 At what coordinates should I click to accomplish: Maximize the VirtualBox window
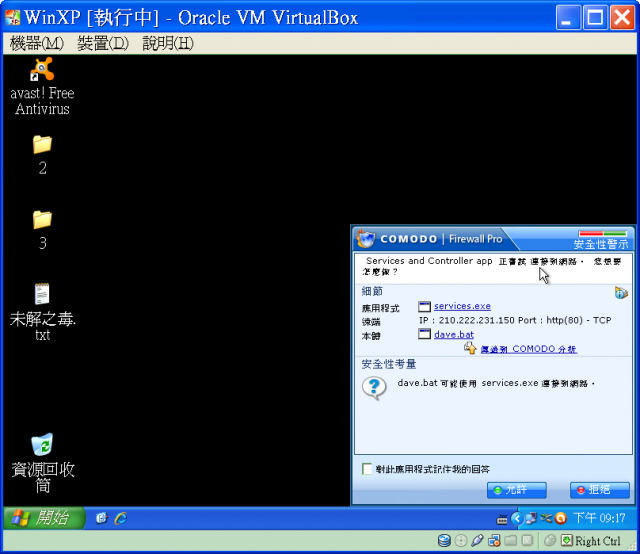595,18
